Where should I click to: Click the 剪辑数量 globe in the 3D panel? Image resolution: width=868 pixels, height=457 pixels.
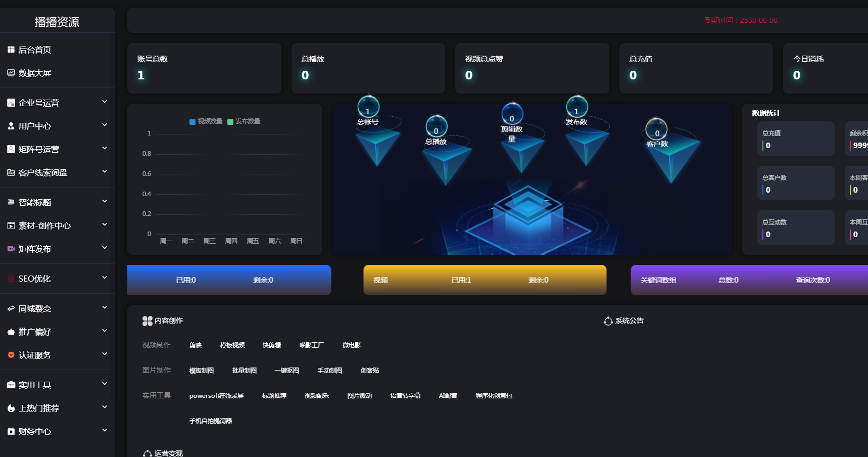(x=512, y=114)
